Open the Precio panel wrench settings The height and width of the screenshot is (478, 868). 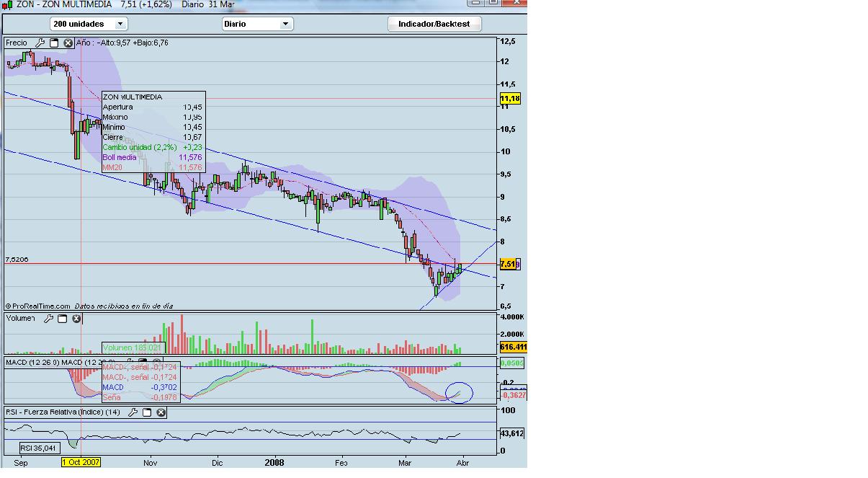click(x=41, y=43)
